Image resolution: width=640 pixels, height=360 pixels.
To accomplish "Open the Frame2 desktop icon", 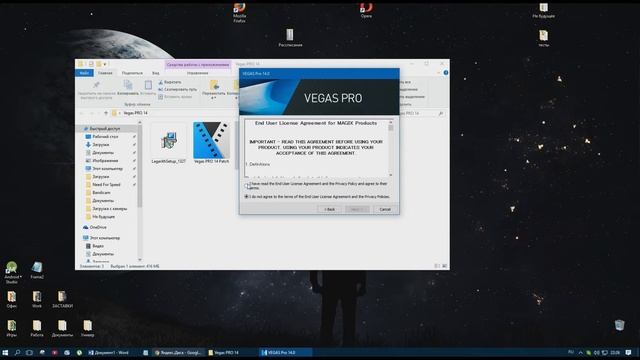I will tap(37, 270).
